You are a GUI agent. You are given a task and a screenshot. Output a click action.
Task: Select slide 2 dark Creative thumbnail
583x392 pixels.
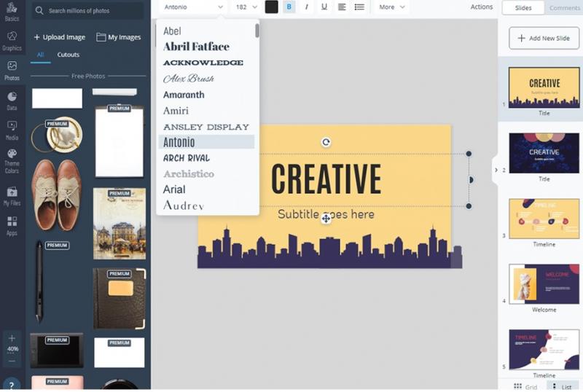[544, 153]
